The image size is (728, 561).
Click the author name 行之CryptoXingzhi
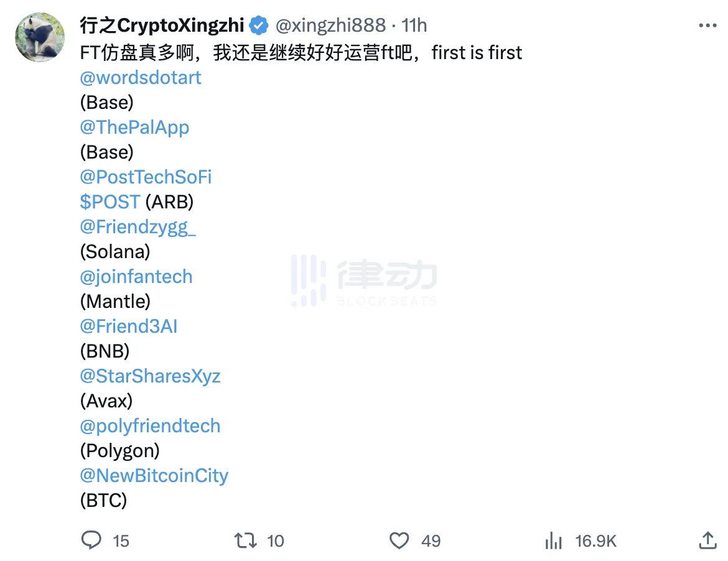point(162,25)
